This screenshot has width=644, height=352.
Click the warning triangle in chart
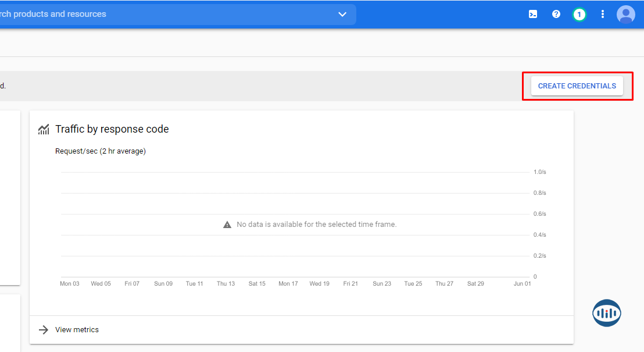pos(227,225)
